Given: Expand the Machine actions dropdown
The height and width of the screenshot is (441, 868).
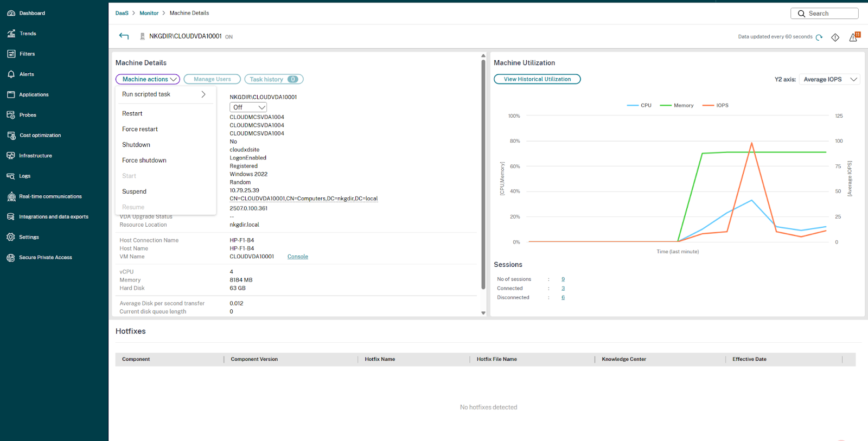Looking at the screenshot, I should pos(148,79).
